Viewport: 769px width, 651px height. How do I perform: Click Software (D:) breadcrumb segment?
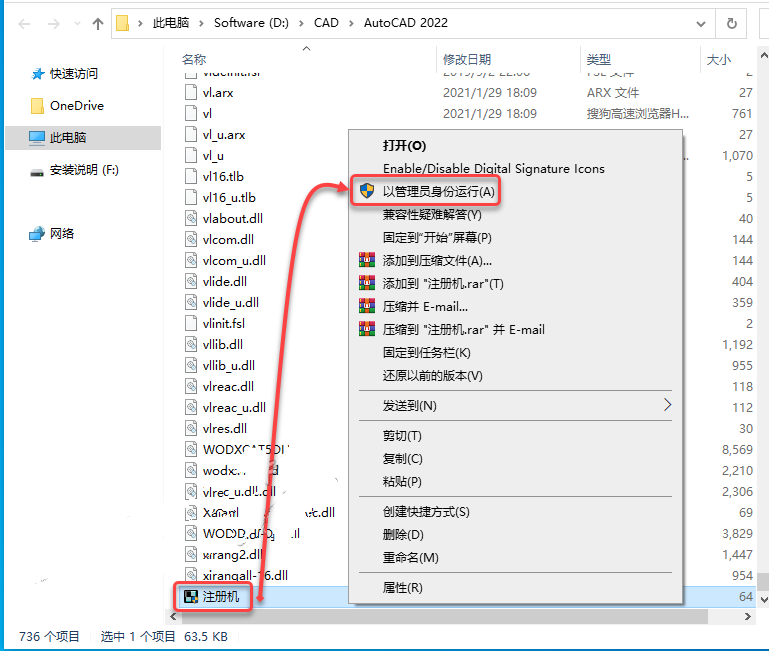click(x=251, y=23)
